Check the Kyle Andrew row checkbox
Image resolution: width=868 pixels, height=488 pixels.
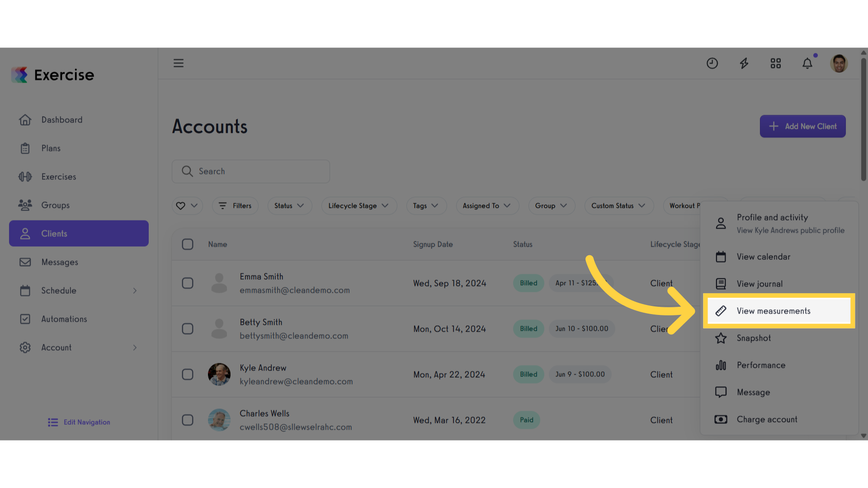(188, 375)
